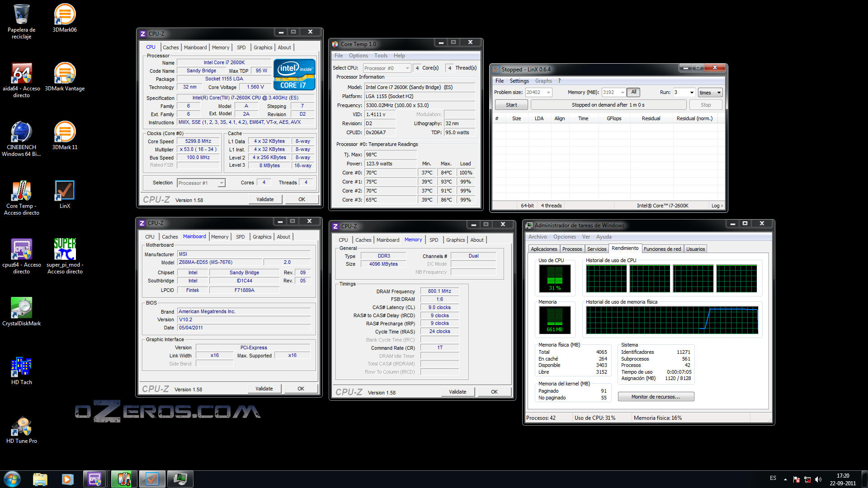Launch the aida64 desktop shortcut

pos(21,80)
